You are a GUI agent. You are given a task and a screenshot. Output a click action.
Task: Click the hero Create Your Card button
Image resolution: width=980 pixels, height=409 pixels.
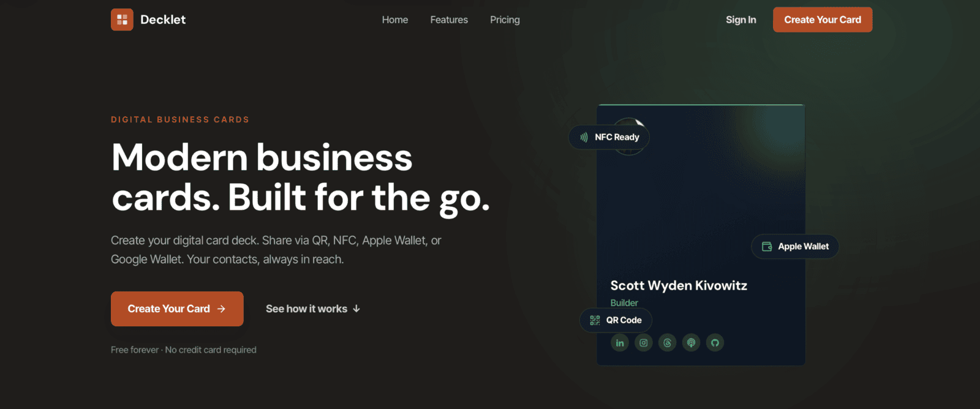tap(177, 309)
